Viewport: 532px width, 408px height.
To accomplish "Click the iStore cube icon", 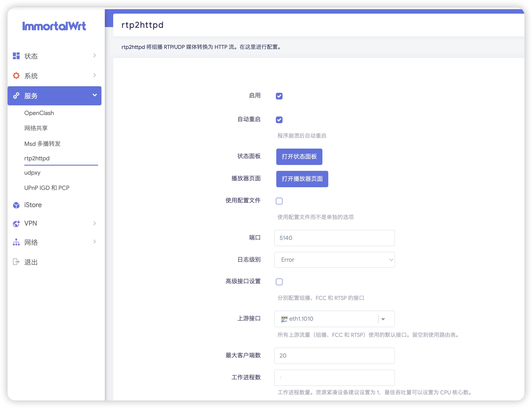I will pos(16,205).
